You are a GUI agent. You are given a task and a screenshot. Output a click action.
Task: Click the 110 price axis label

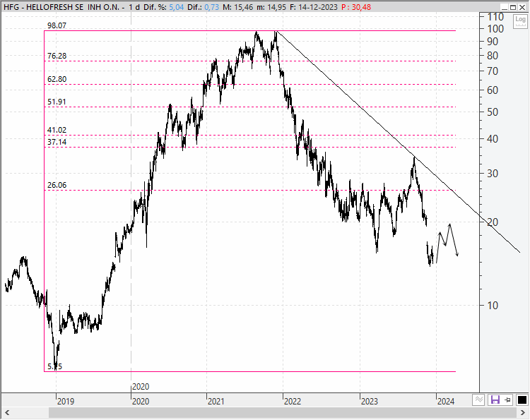[x=495, y=16]
